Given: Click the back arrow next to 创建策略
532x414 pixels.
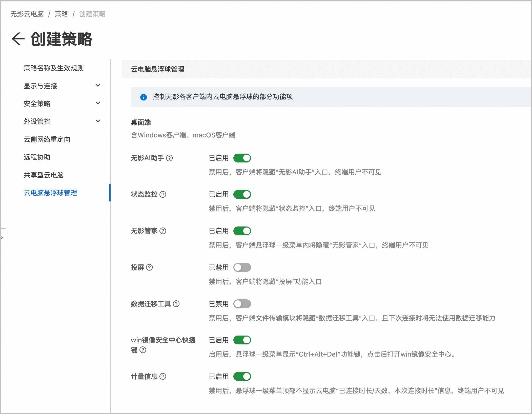Looking at the screenshot, I should (x=18, y=39).
